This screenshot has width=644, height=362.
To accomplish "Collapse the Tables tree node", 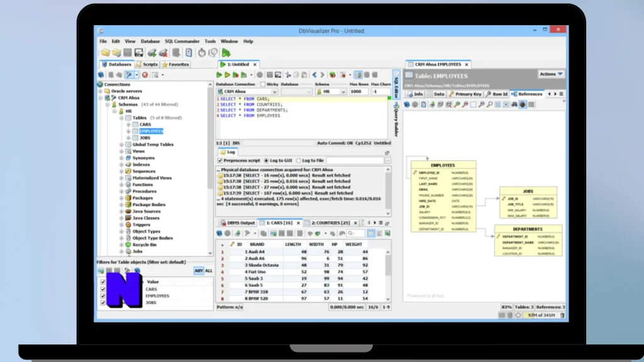I will 121,118.
